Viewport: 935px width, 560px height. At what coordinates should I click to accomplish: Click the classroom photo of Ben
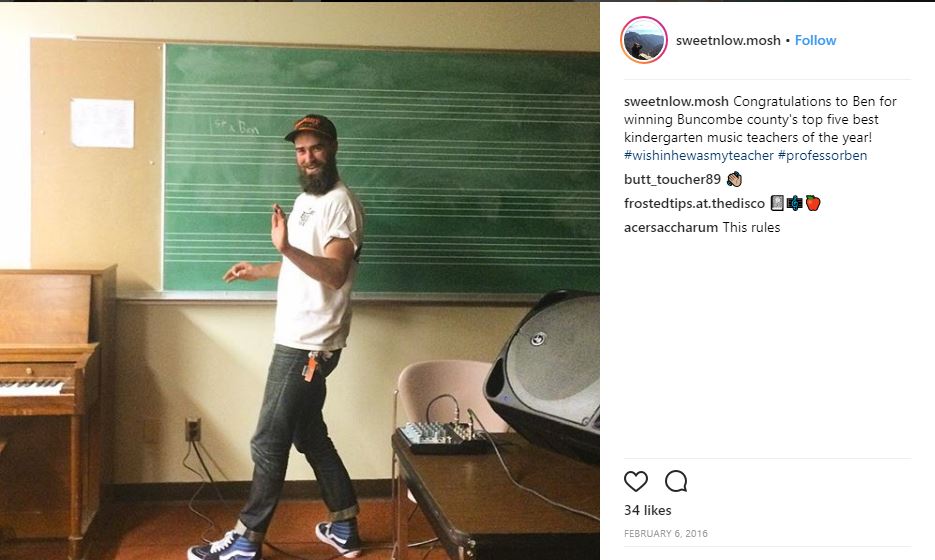299,281
